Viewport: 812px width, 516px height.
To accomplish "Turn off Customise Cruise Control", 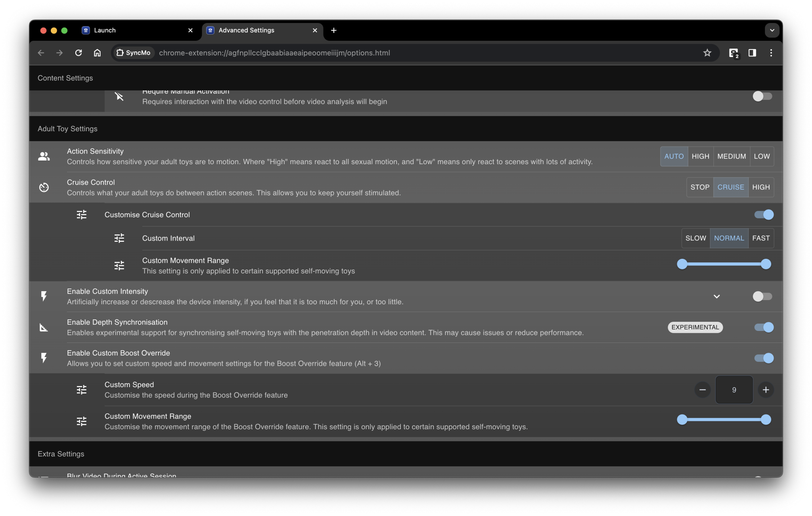I will click(763, 214).
